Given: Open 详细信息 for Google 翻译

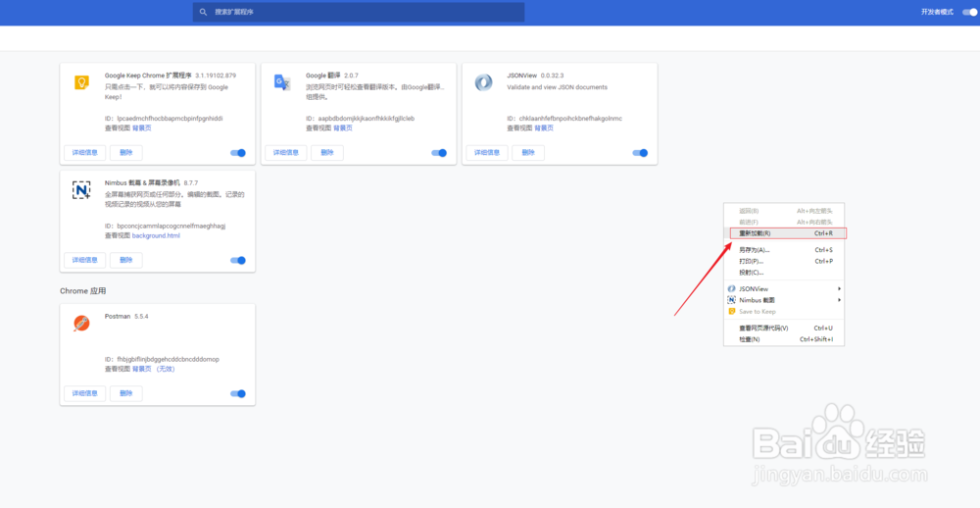Looking at the screenshot, I should click(286, 153).
